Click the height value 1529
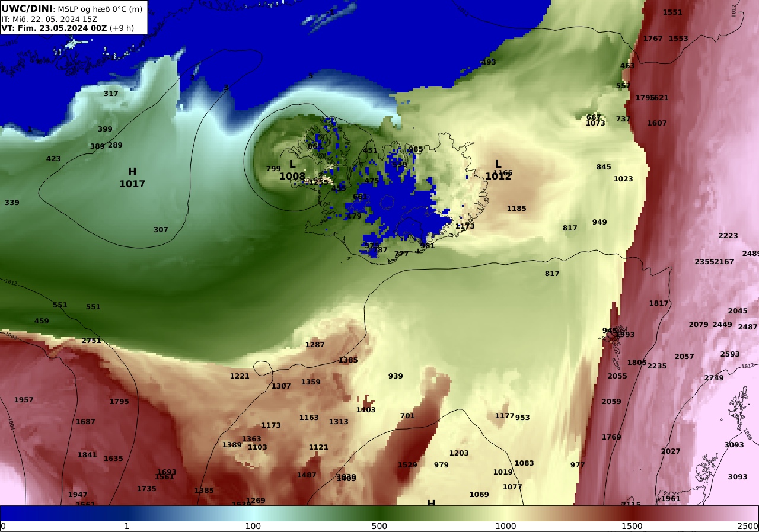 pyautogui.click(x=407, y=465)
